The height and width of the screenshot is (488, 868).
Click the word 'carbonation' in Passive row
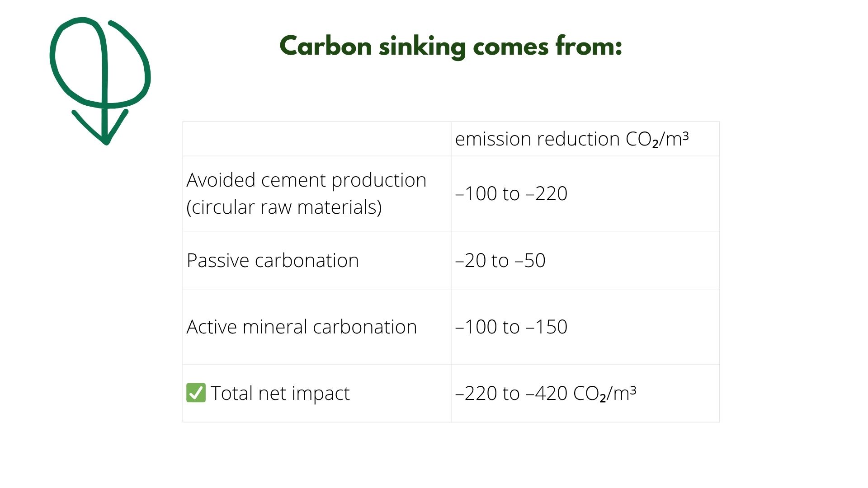(x=307, y=261)
